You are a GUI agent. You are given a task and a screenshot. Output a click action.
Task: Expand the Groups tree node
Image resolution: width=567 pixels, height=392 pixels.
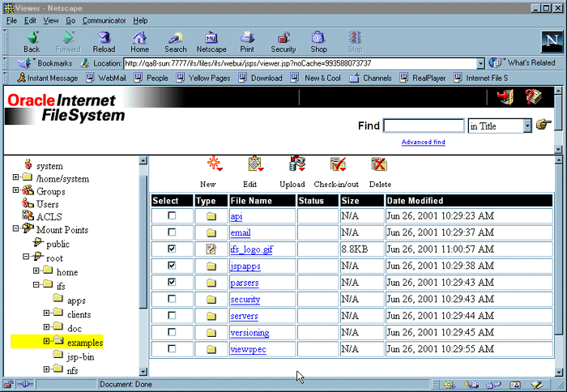tap(15, 190)
